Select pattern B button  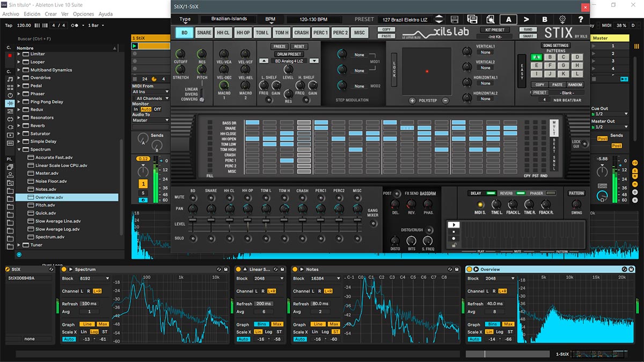(550, 57)
